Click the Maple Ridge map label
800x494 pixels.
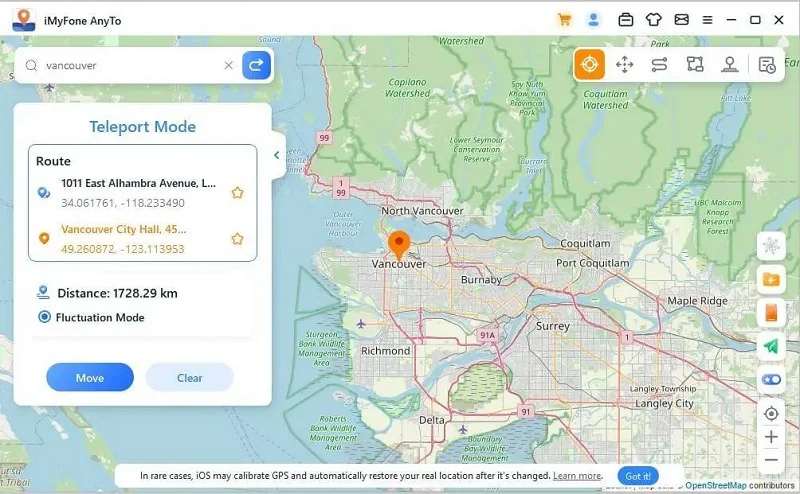[x=697, y=301]
